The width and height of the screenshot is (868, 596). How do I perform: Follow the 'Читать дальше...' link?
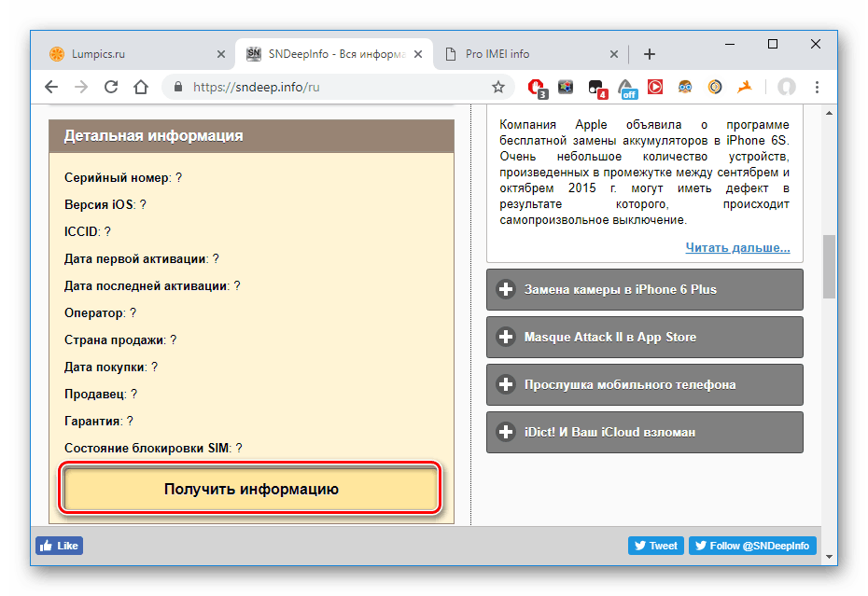[x=737, y=247]
